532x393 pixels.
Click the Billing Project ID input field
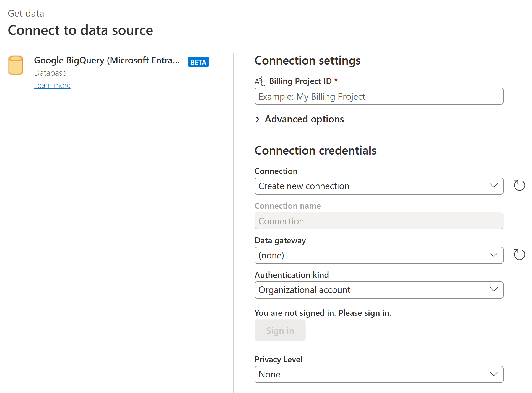click(x=379, y=96)
